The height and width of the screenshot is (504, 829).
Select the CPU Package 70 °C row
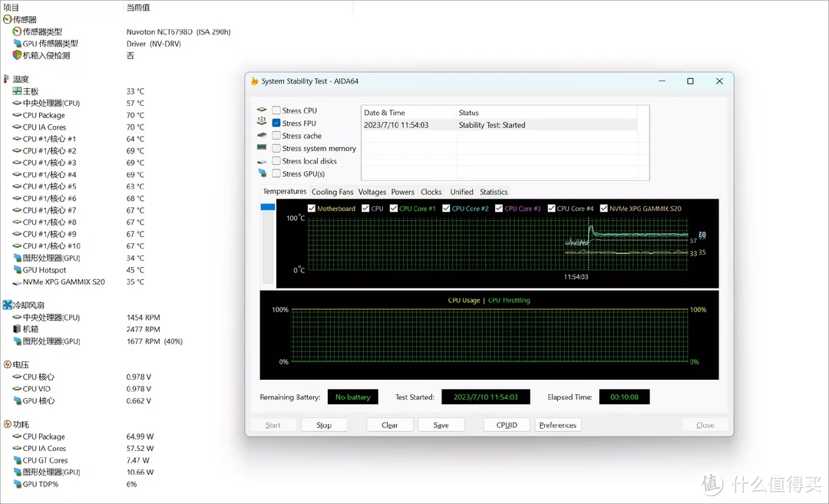78,115
